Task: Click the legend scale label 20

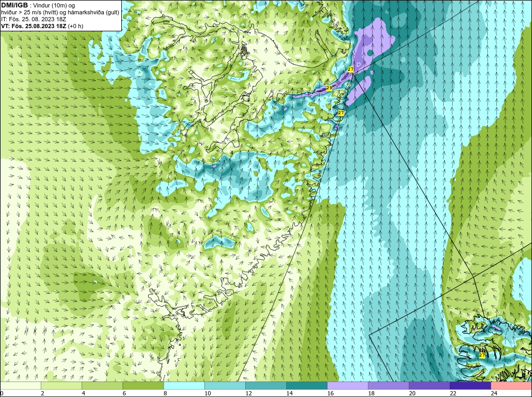Action: click(412, 393)
